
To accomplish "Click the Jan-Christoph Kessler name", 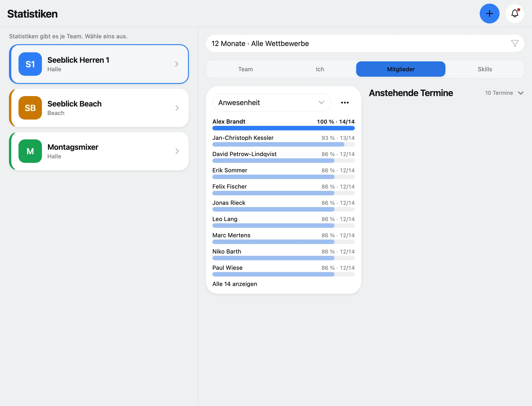I will click(x=243, y=138).
